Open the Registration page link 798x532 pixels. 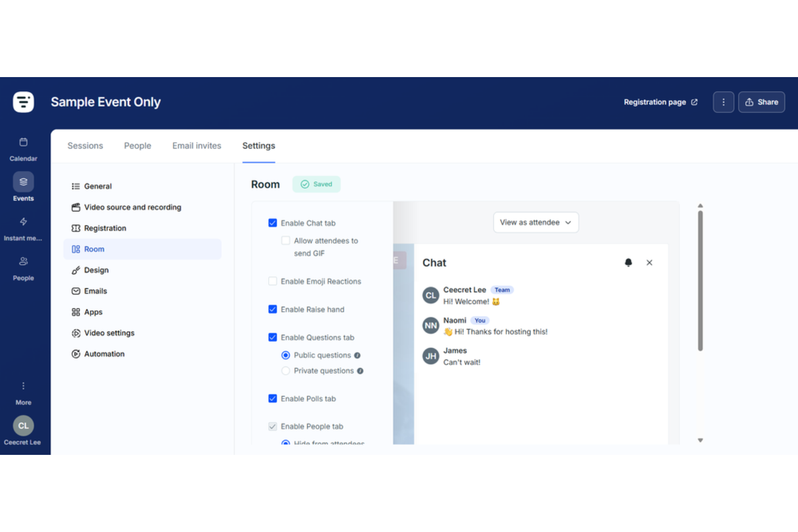pyautogui.click(x=659, y=102)
